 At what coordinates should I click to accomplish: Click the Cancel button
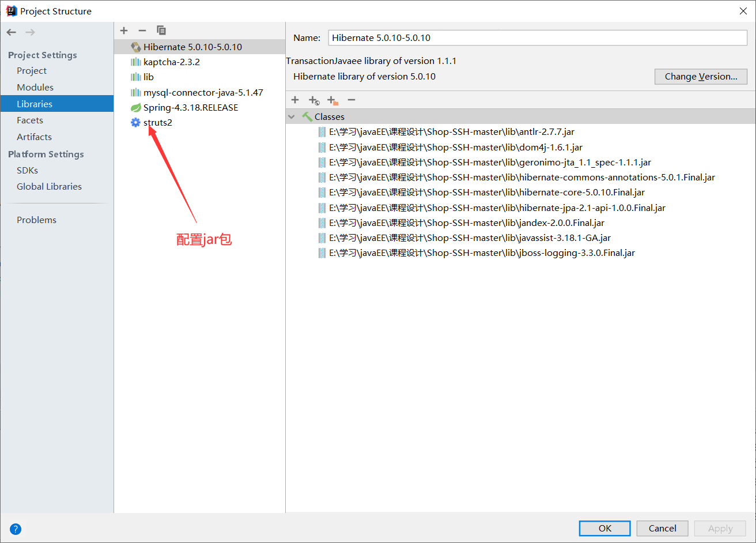(x=662, y=528)
